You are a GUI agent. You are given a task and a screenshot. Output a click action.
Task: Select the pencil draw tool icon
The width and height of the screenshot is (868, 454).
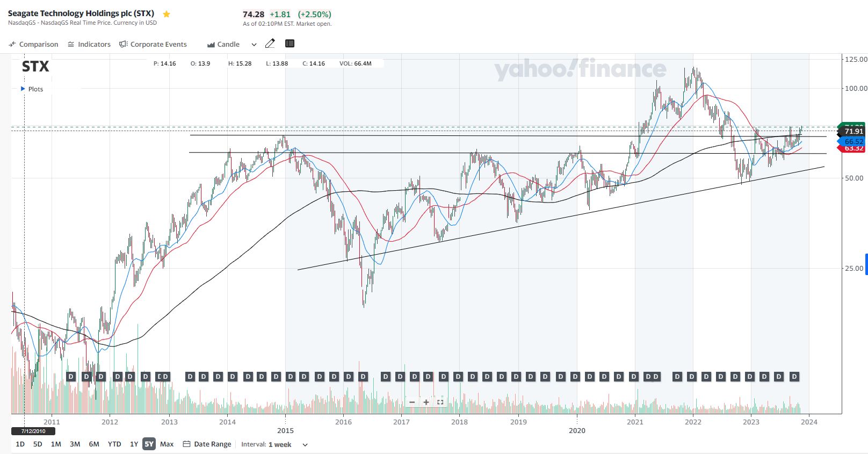270,44
